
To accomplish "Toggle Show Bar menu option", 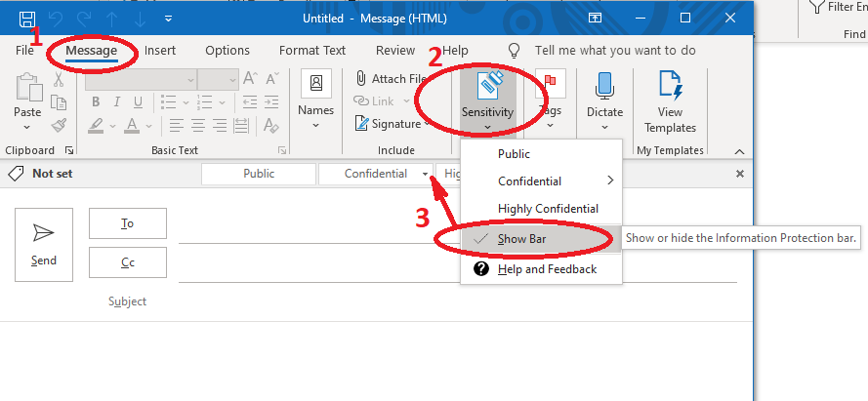I will tap(541, 239).
